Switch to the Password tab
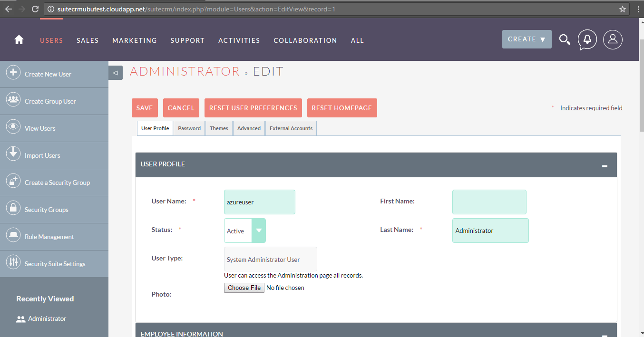 (189, 128)
